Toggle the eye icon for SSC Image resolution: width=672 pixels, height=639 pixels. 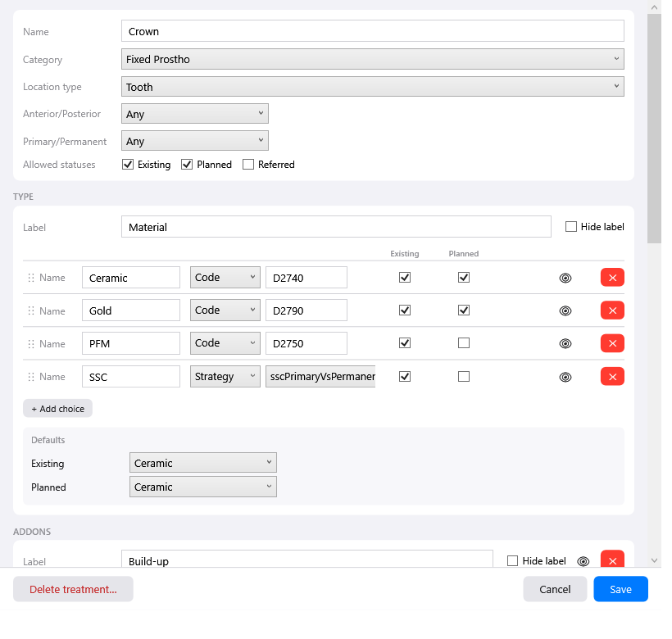(x=565, y=377)
